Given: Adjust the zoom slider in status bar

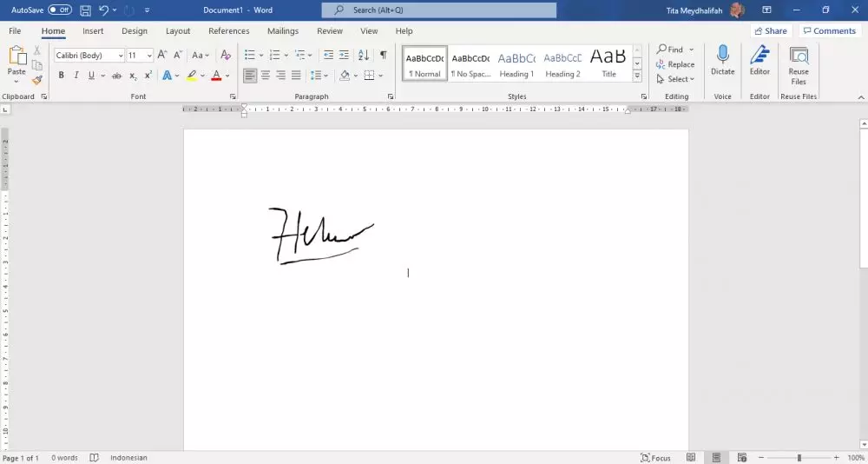Looking at the screenshot, I should [x=799, y=458].
